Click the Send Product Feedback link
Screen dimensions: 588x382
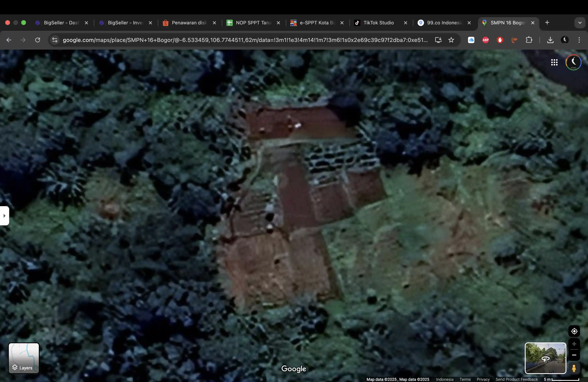pos(516,379)
